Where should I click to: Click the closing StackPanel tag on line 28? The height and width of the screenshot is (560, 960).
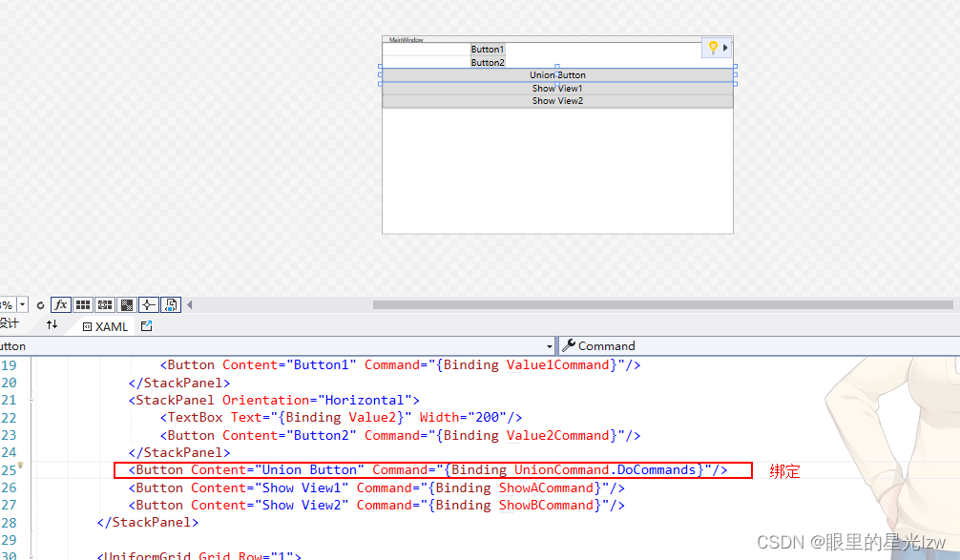(148, 523)
